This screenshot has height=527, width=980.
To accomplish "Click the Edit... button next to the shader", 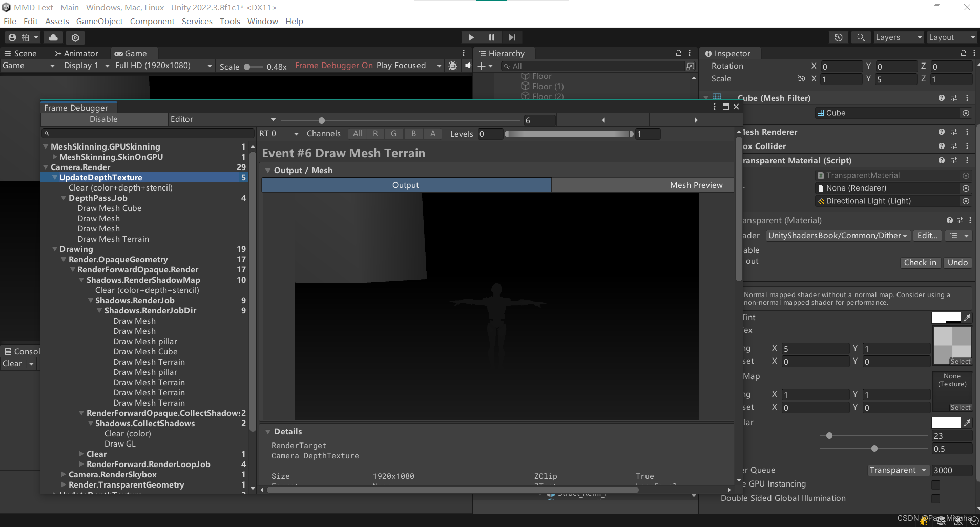I will click(x=927, y=236).
